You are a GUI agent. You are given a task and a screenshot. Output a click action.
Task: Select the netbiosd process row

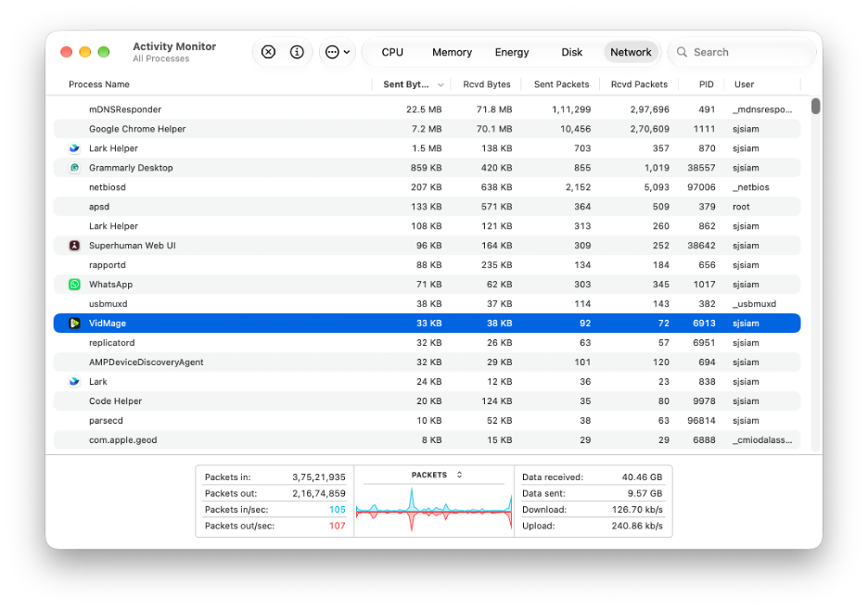[x=427, y=187]
